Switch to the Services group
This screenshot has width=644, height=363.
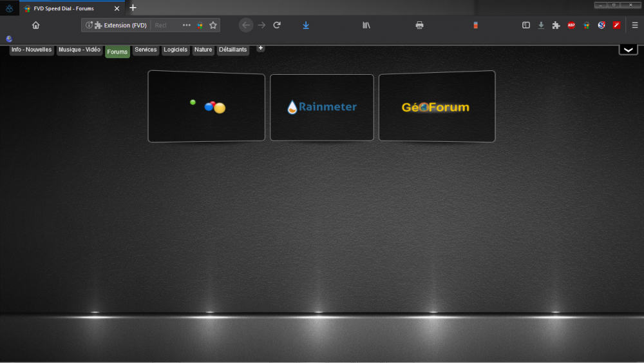coord(146,50)
